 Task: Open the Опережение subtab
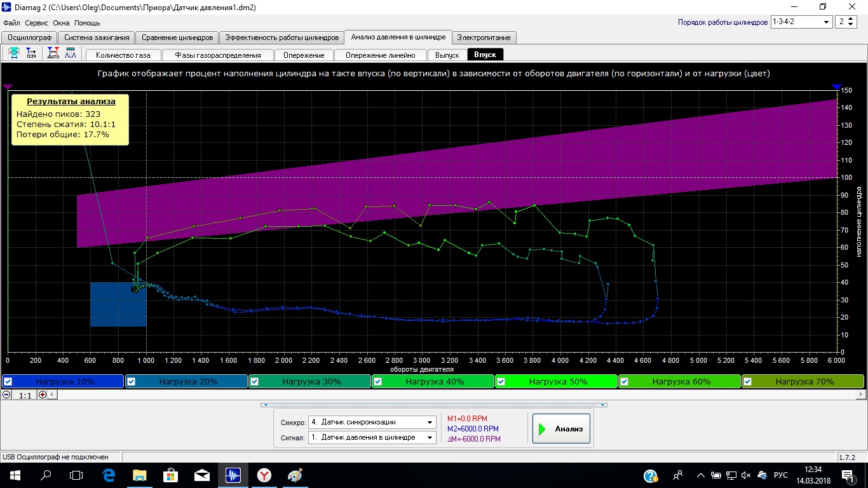[304, 55]
